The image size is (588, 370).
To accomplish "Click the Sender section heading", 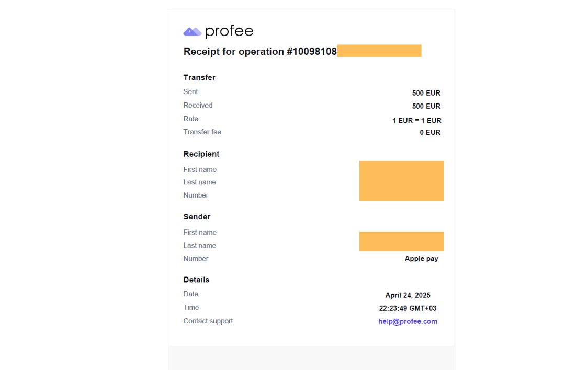I will pos(197,217).
